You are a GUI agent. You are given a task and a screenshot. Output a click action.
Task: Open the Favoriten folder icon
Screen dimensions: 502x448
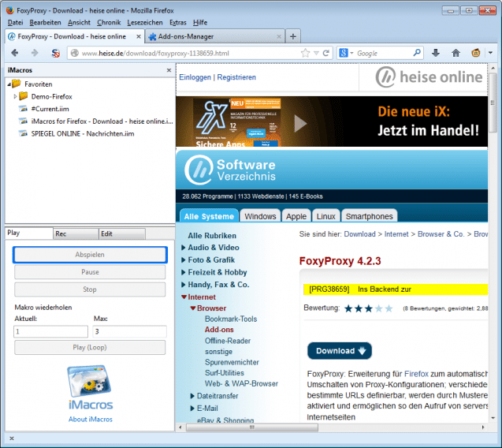coord(17,84)
